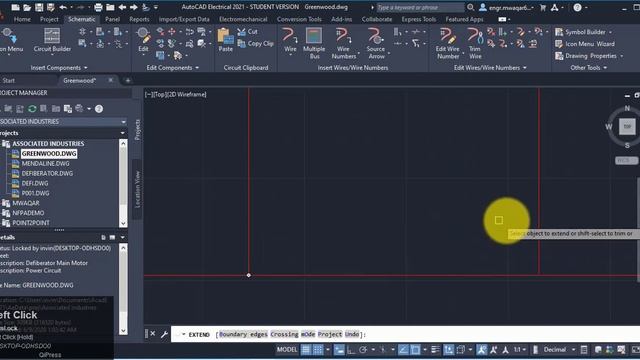Toggle snap mode in status bar

coord(318,350)
